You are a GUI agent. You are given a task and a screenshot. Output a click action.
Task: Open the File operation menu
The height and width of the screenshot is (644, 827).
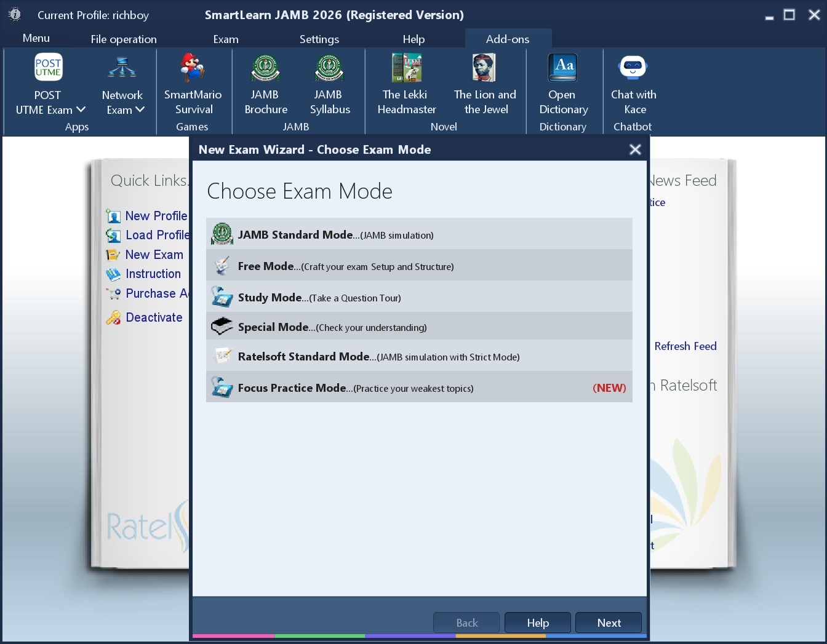click(124, 39)
